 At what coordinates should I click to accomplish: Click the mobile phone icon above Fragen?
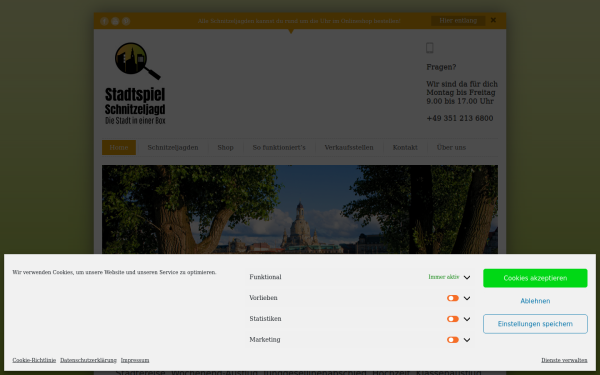pos(430,48)
